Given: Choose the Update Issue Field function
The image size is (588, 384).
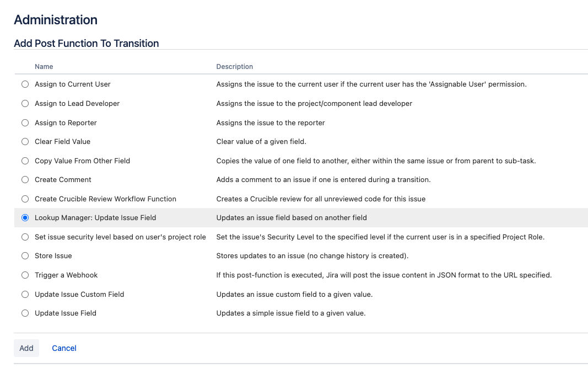Looking at the screenshot, I should 25,313.
